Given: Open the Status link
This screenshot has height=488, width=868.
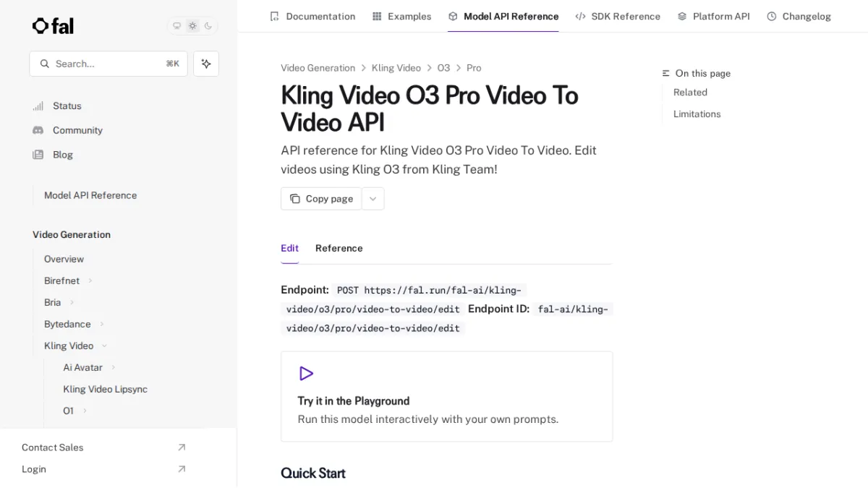Looking at the screenshot, I should point(67,106).
